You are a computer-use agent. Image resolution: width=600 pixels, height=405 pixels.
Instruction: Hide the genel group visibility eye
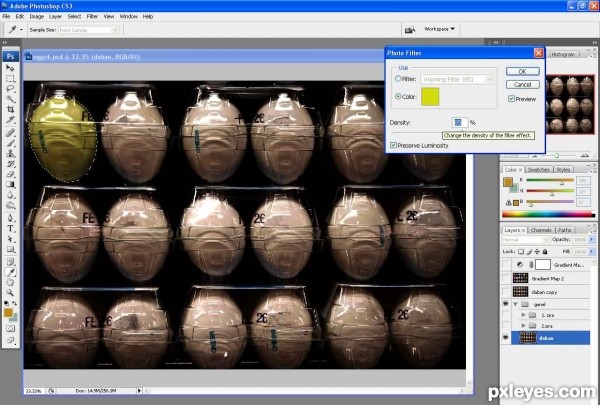(506, 304)
